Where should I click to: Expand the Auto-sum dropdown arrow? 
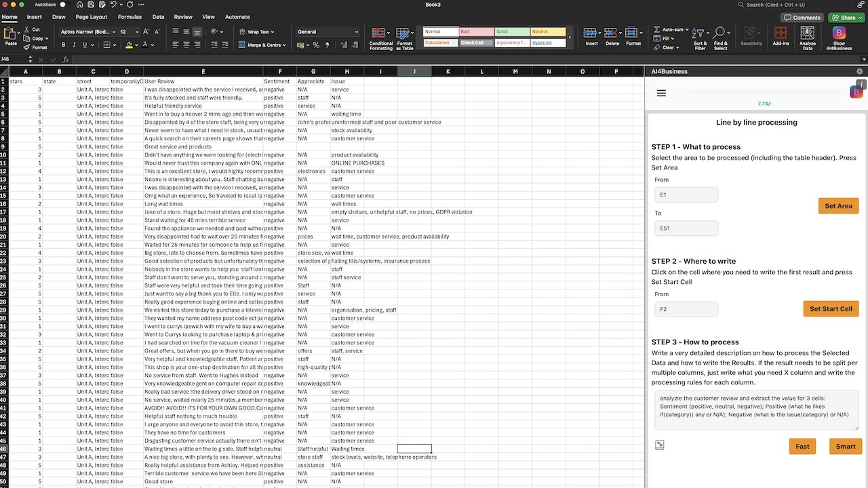(x=688, y=30)
